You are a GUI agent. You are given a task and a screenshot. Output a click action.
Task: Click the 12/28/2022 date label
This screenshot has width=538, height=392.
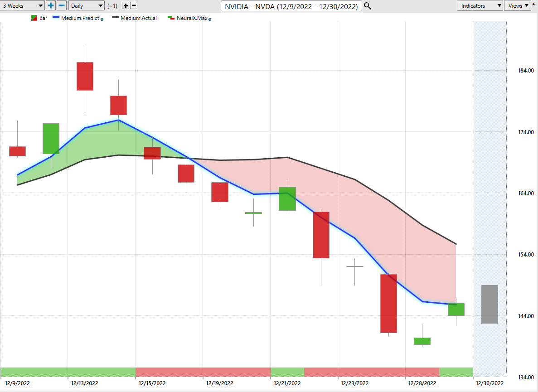click(422, 383)
